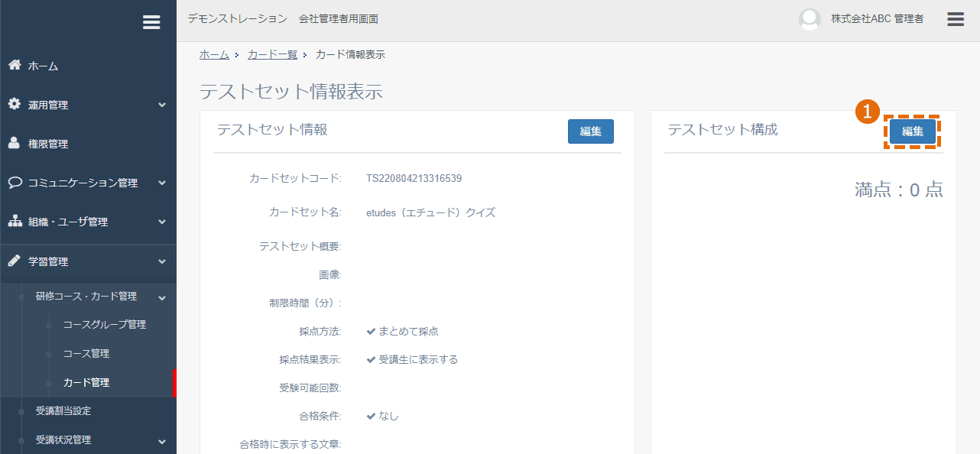Open 受講割当設定 menu item
This screenshot has height=454, width=980.
(63, 410)
